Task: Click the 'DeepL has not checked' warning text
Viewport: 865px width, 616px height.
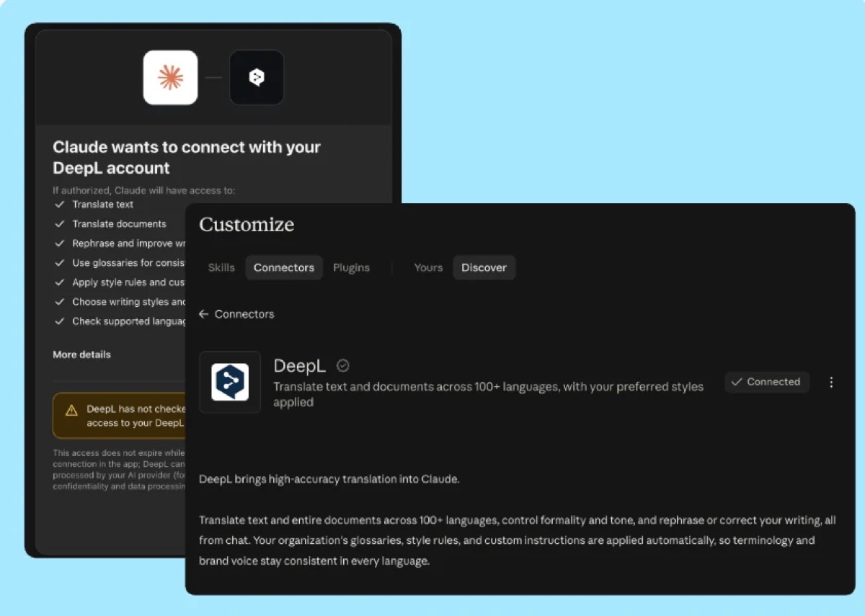Action: (136, 416)
